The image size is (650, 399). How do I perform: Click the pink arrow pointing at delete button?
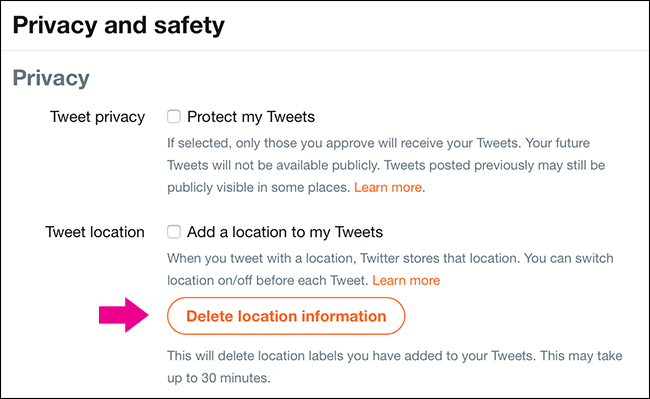(124, 315)
